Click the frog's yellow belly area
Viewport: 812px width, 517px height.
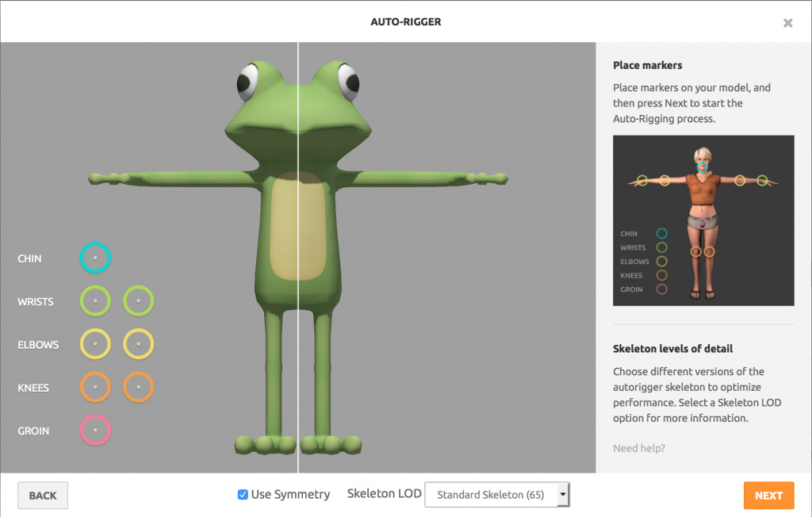click(298, 230)
